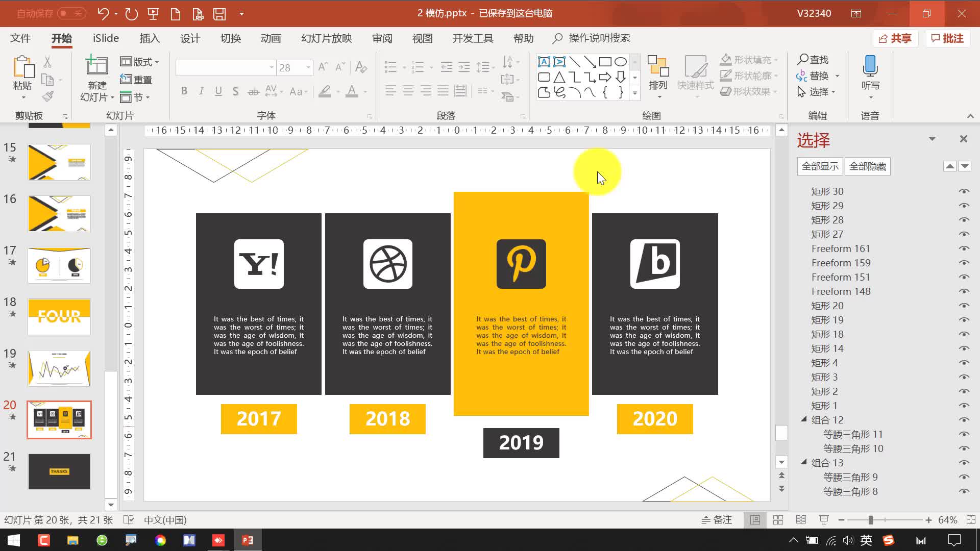The image size is (980, 551).
Task: Open the 文件 menu tab
Action: (20, 38)
